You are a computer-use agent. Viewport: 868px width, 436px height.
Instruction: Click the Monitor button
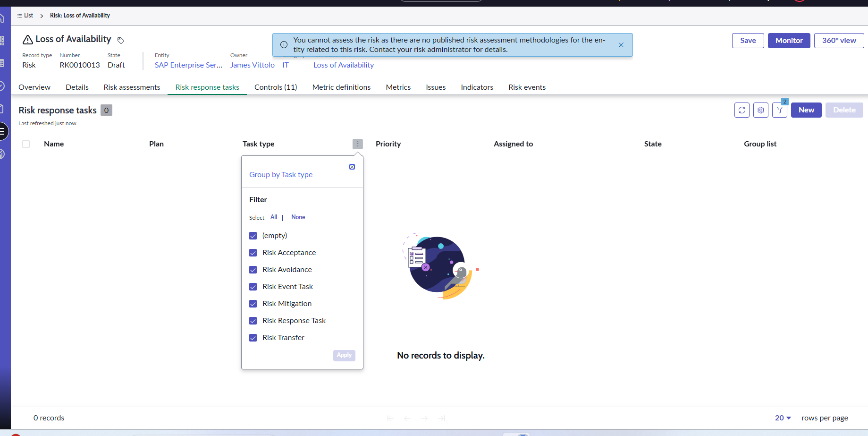click(789, 41)
